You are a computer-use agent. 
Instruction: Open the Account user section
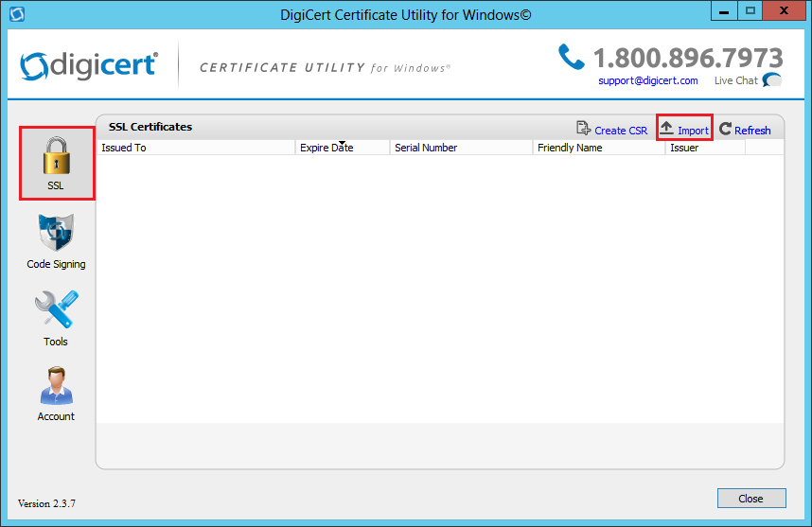[x=56, y=386]
